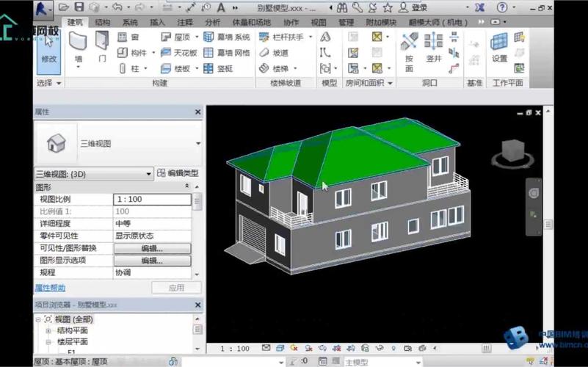Click the Save disk icon
Screen dimensions: 588x367
tap(79, 7)
